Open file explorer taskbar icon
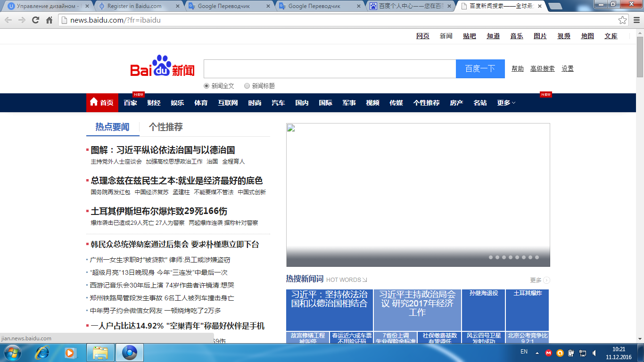Screen dimensions: 644x362 (x=100, y=353)
